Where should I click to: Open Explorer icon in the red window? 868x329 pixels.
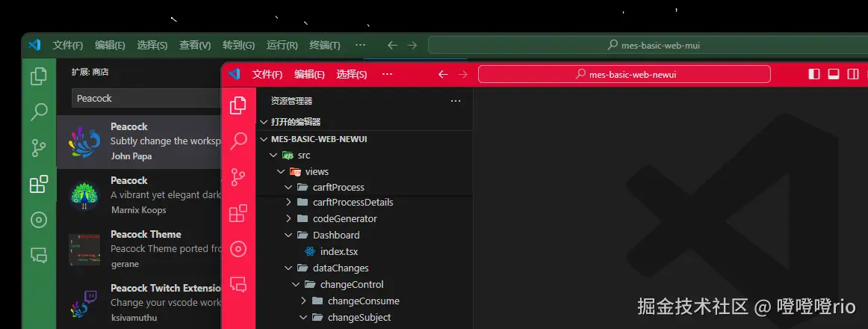(238, 105)
